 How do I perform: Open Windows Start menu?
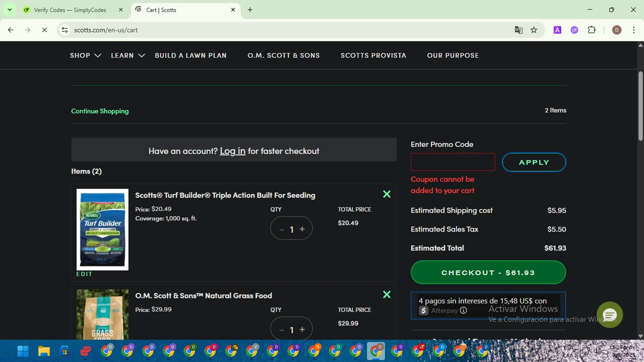pyautogui.click(x=23, y=351)
